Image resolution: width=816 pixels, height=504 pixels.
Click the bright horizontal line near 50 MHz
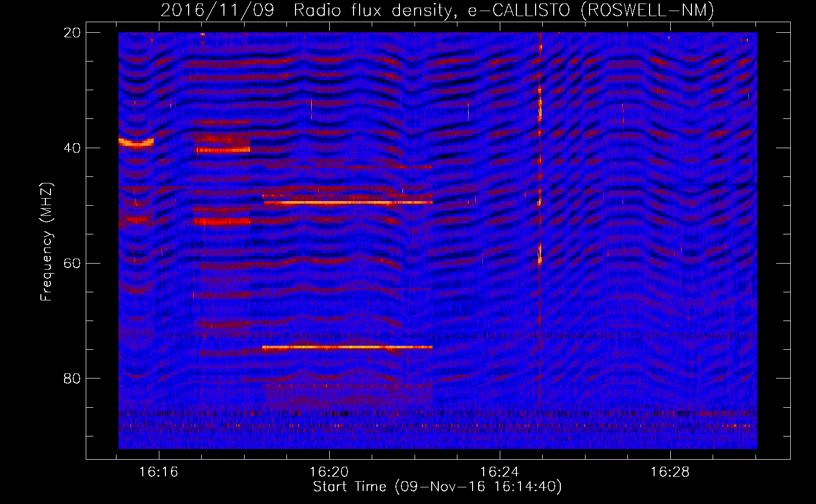pyautogui.click(x=348, y=203)
